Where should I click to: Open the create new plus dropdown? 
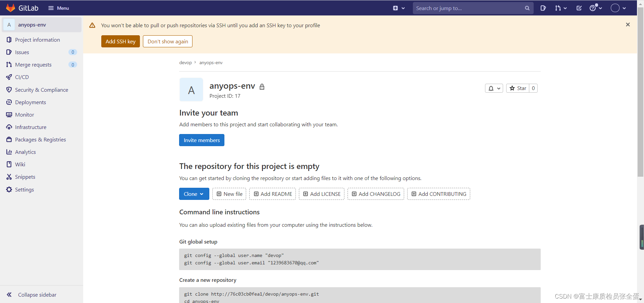(x=399, y=8)
